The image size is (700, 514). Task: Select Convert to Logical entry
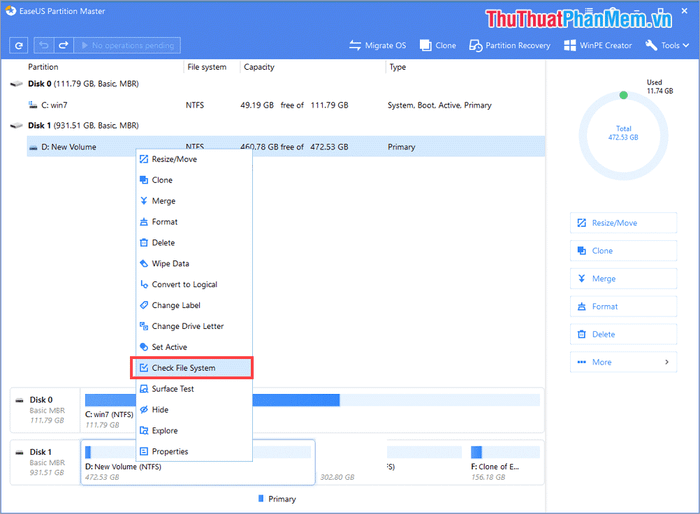[194, 284]
